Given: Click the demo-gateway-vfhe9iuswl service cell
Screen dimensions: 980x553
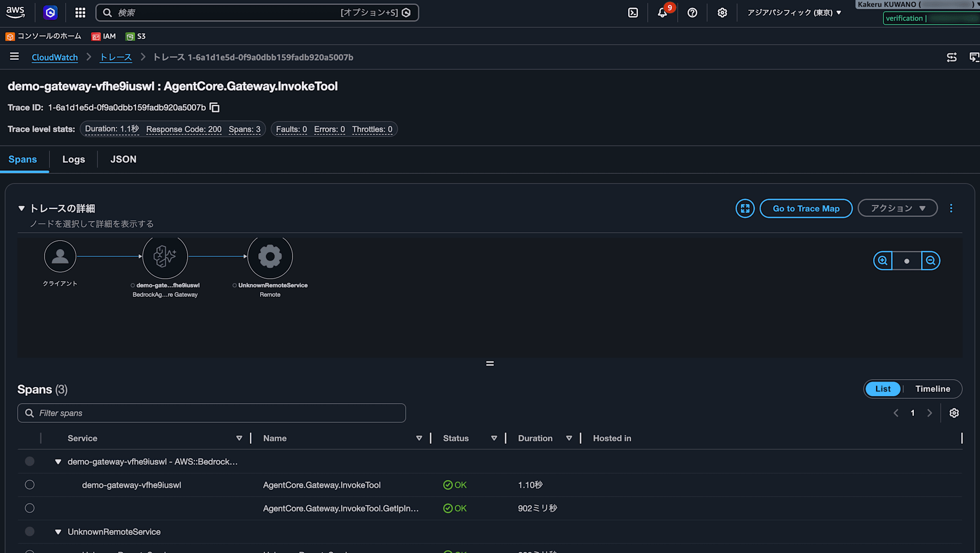Looking at the screenshot, I should coord(131,485).
